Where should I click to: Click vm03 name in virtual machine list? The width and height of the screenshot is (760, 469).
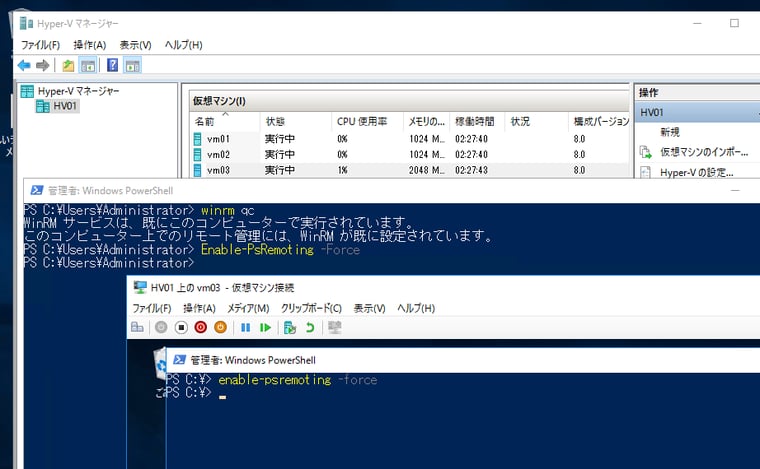pos(218,170)
